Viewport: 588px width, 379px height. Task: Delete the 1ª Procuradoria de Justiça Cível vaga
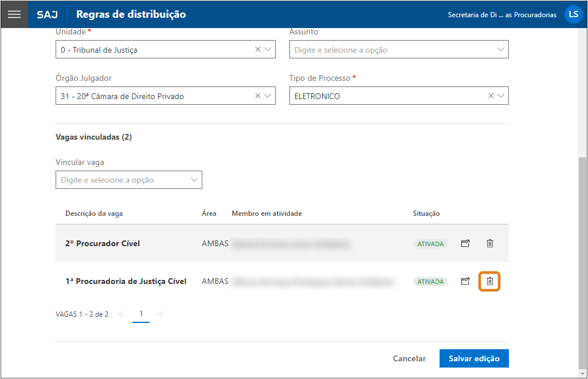[489, 281]
